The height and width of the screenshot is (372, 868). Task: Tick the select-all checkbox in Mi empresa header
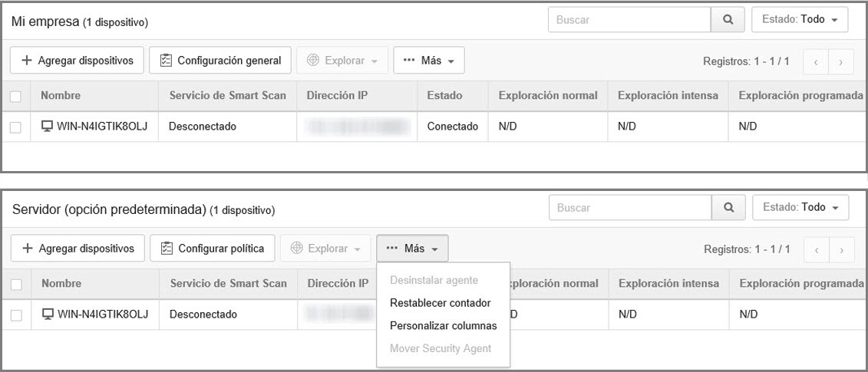[15, 96]
